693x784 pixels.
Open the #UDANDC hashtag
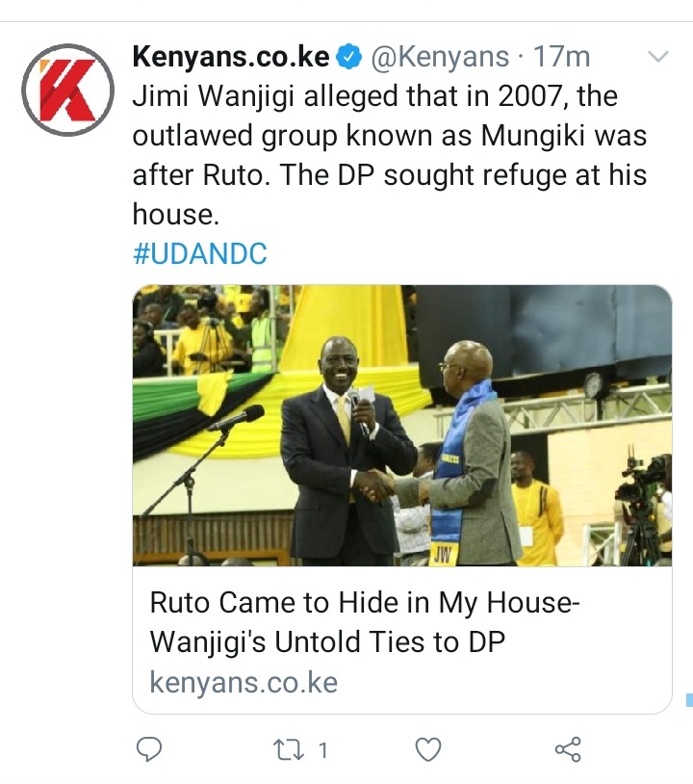(x=200, y=253)
